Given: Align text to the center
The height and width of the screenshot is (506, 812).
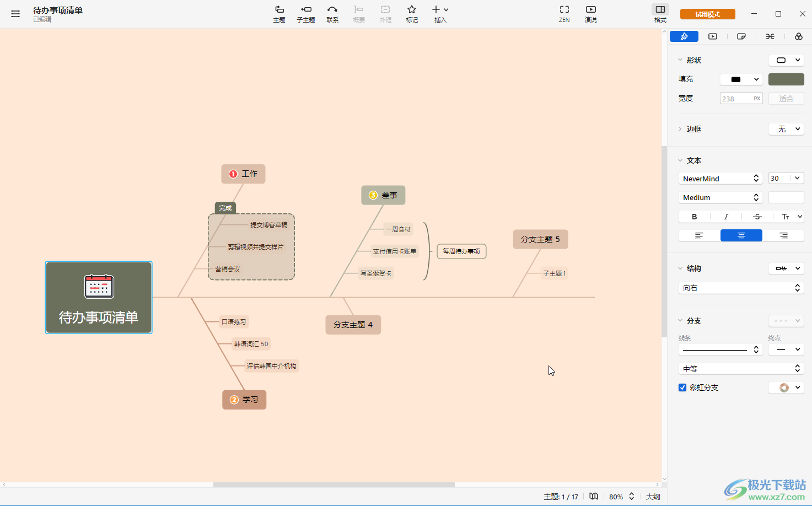Looking at the screenshot, I should [741, 235].
